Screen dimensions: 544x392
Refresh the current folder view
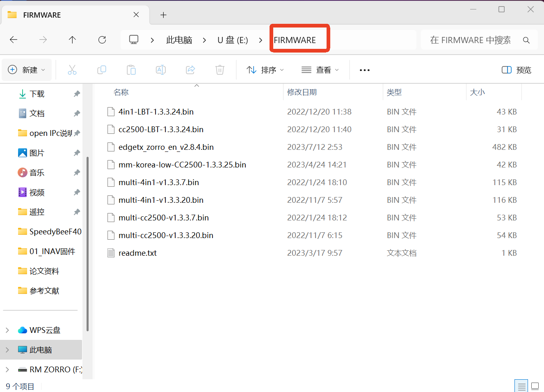[x=102, y=40]
